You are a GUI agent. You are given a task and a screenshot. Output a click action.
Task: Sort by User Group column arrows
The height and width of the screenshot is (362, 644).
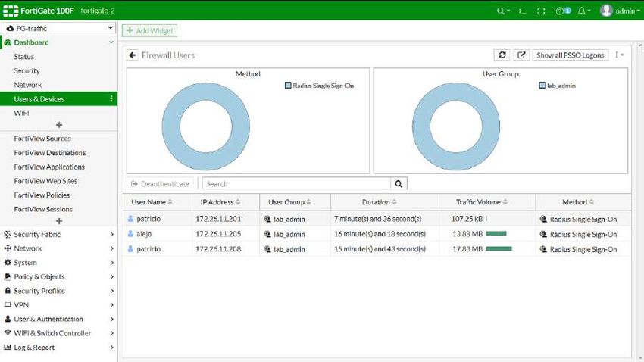pos(308,202)
